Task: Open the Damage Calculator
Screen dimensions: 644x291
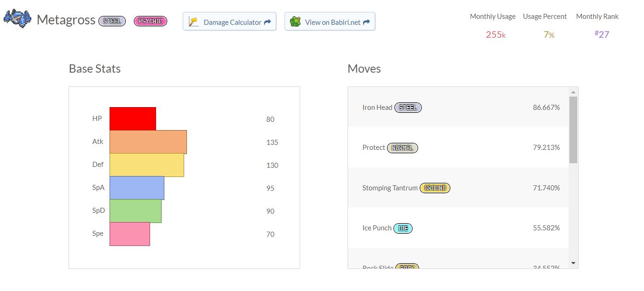Action: tap(232, 22)
